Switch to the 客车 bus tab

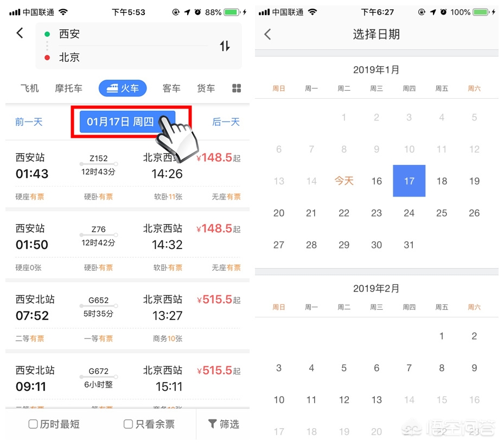click(x=171, y=88)
